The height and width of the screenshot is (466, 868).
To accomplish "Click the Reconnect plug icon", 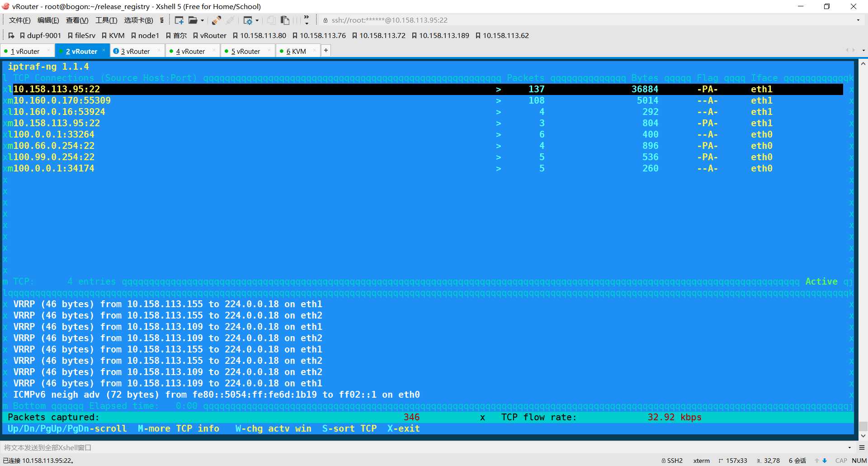I will pos(216,20).
